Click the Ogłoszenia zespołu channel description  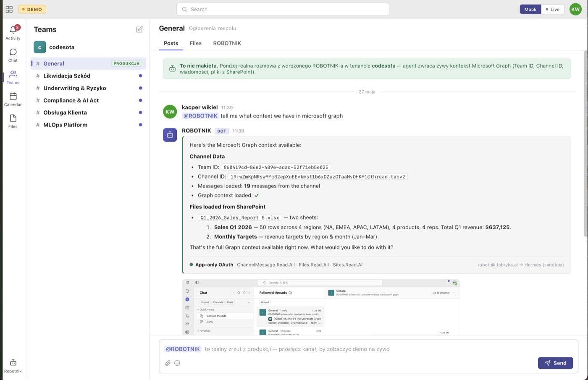point(213,29)
